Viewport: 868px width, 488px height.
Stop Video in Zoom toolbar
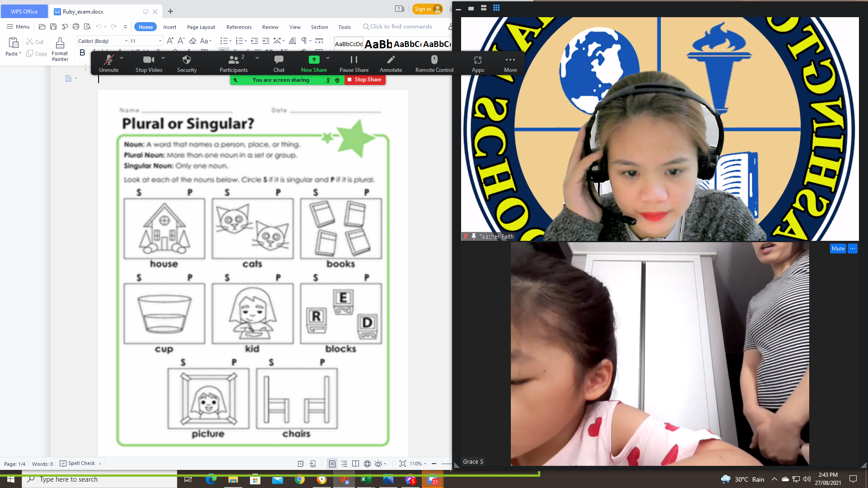(x=149, y=64)
